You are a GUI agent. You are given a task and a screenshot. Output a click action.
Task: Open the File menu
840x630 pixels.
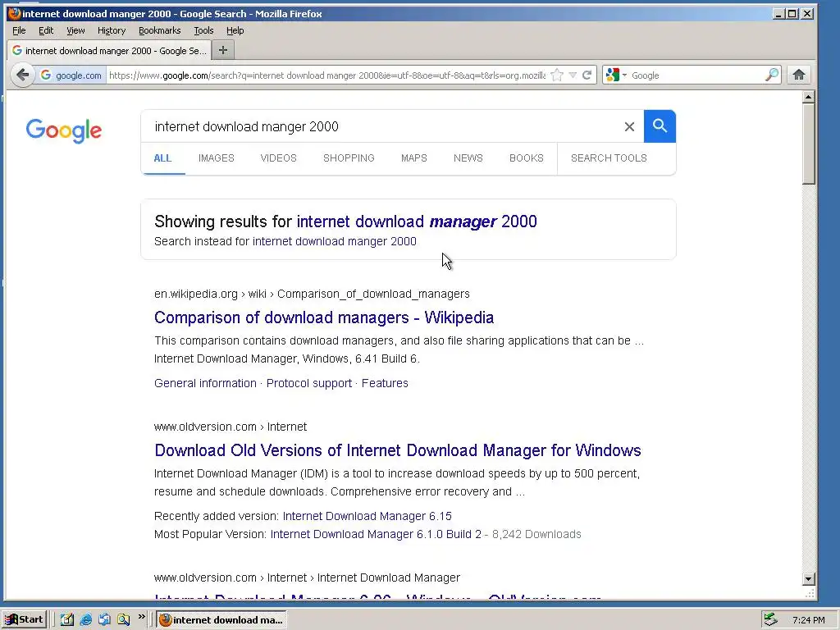[x=19, y=30]
